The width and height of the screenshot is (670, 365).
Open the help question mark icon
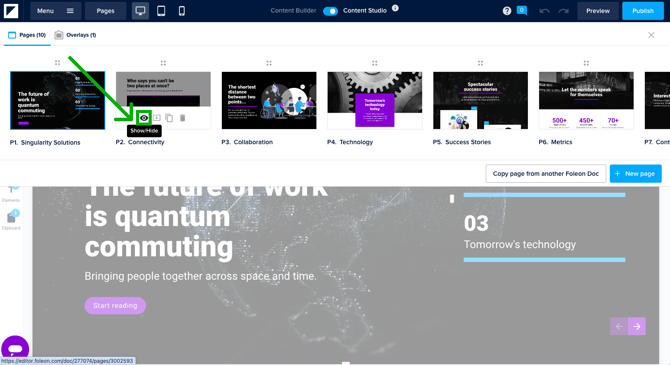(x=507, y=11)
